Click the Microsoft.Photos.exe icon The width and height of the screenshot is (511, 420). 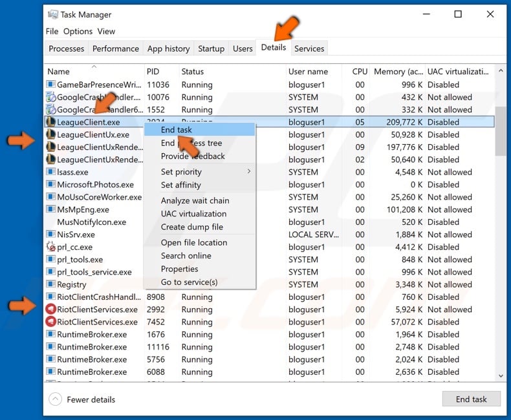click(50, 184)
